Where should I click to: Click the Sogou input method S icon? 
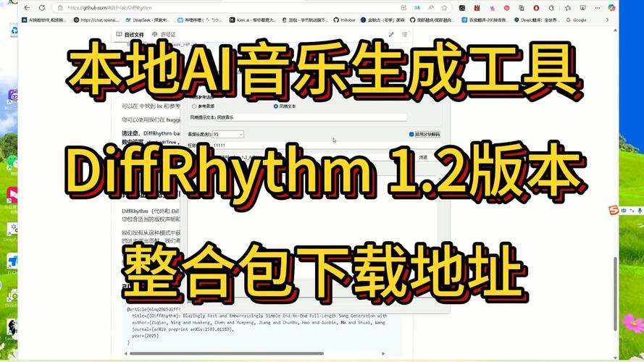point(614,210)
